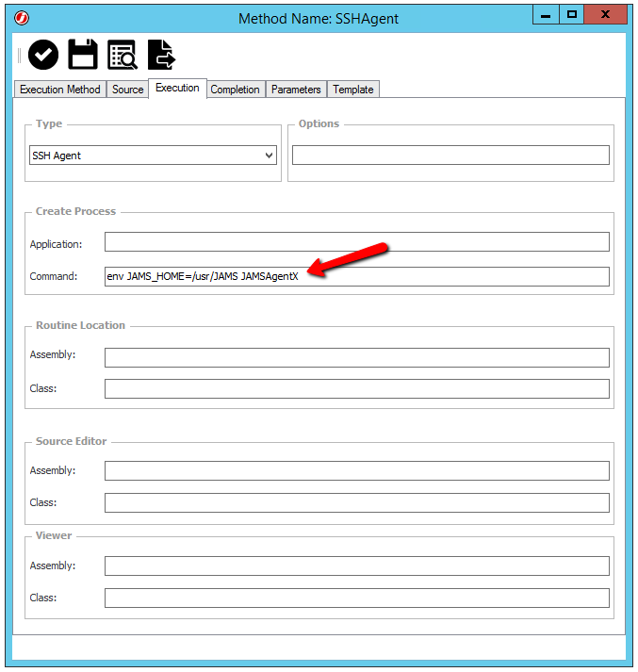Open the Source tab
Screen dimensions: 638x672
[127, 90]
